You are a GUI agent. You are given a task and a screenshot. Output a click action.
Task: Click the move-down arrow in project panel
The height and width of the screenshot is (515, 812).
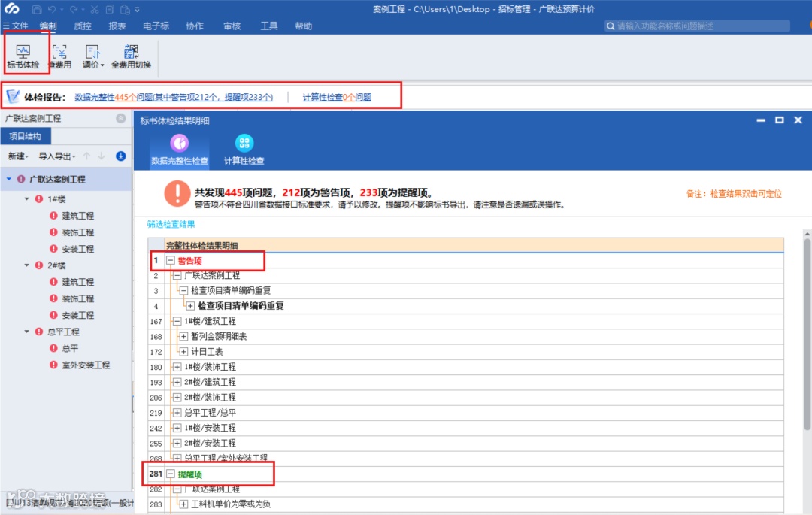tap(101, 156)
